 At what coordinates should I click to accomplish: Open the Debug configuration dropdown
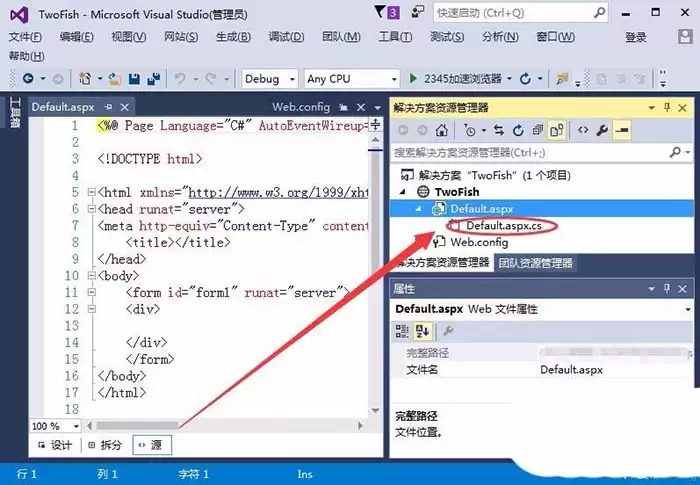[270, 79]
